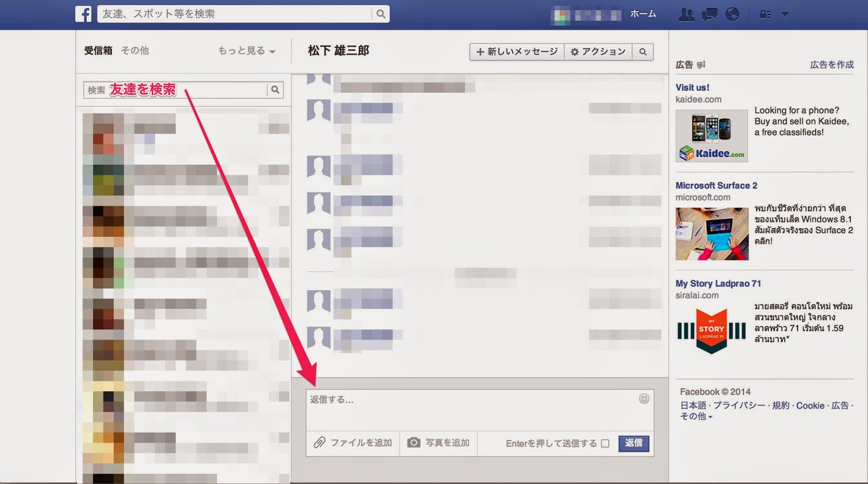
Task: Open the notifications globe icon
Action: click(732, 15)
